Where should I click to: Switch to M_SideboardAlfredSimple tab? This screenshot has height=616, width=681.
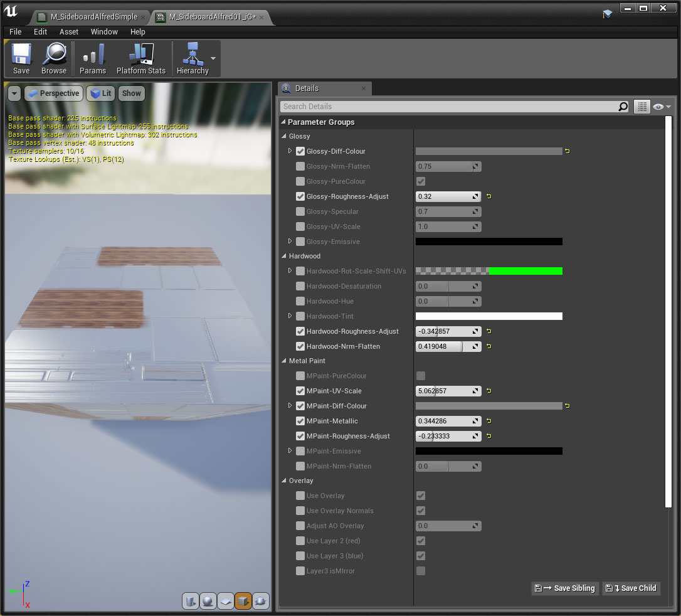[91, 17]
